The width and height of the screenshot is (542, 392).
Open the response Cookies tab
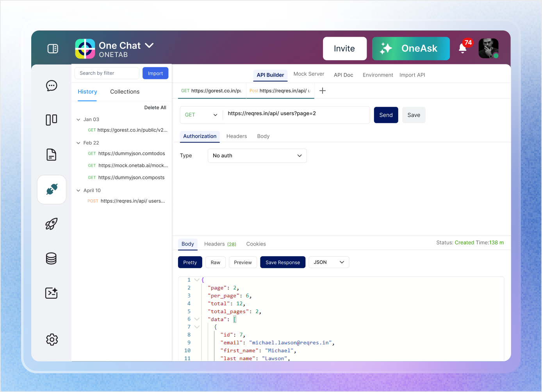click(x=256, y=244)
